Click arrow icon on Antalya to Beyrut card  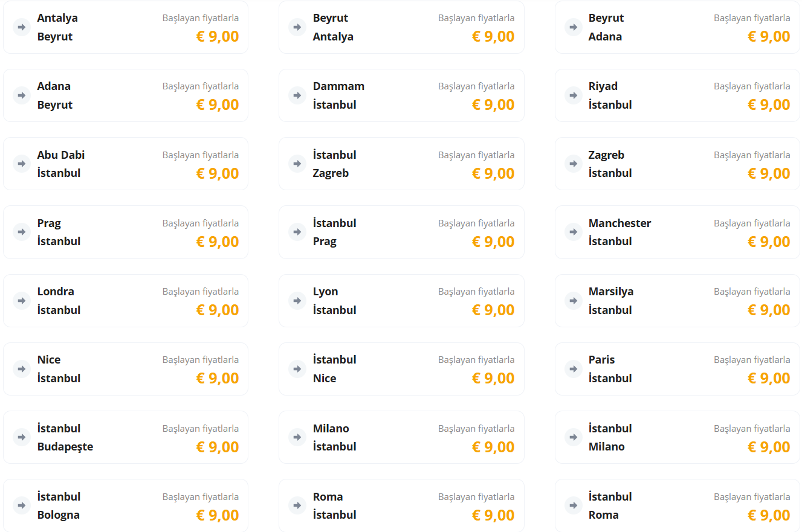(x=22, y=27)
